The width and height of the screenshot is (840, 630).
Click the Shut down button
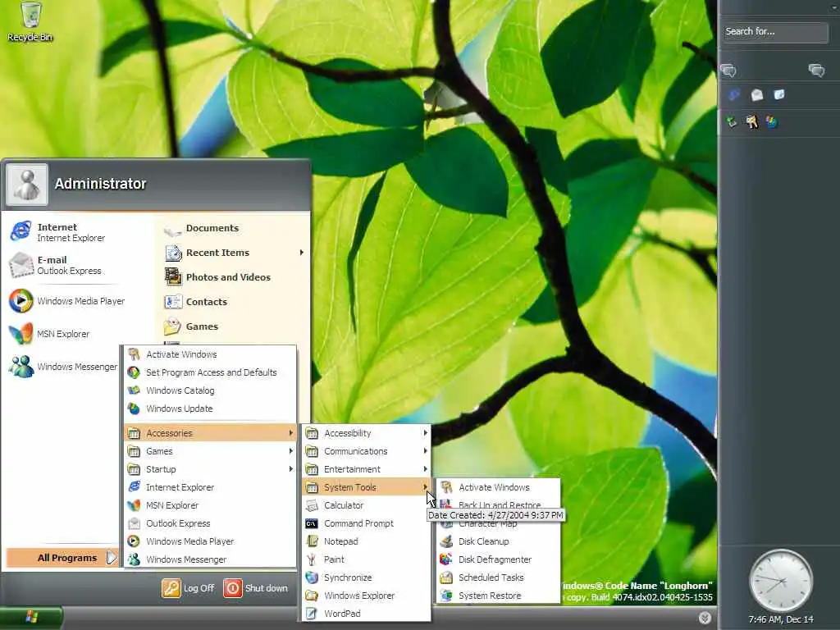point(256,588)
